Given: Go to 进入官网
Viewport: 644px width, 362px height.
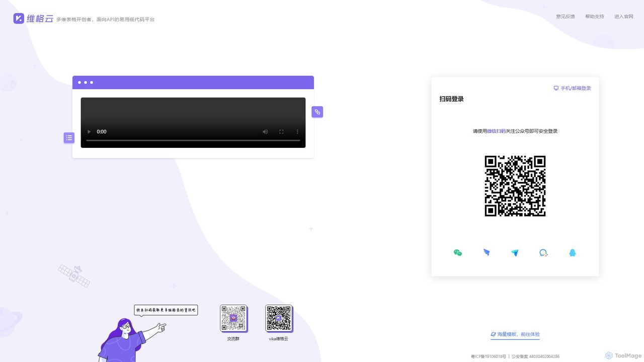Looking at the screenshot, I should tap(624, 17).
